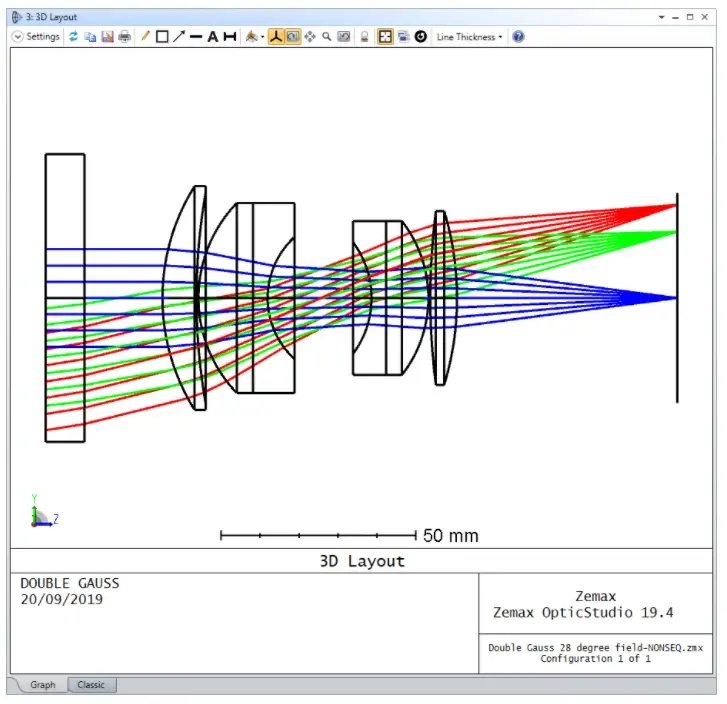727x704 pixels.
Task: Expand the Settings panel
Action: (x=36, y=37)
